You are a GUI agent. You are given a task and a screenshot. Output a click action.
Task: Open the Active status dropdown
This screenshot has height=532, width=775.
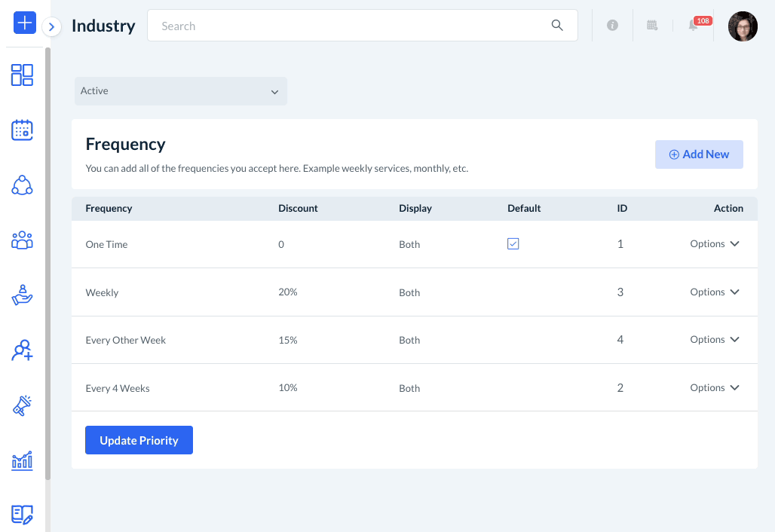pyautogui.click(x=180, y=91)
